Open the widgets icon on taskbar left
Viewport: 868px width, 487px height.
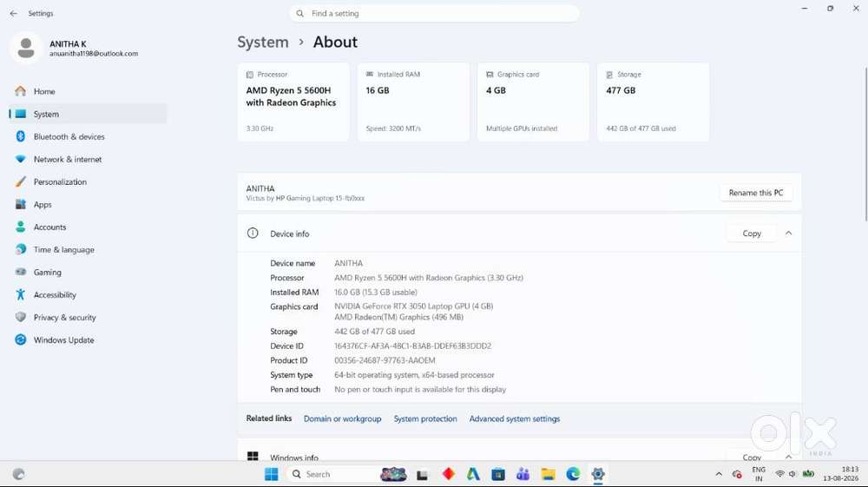19,474
